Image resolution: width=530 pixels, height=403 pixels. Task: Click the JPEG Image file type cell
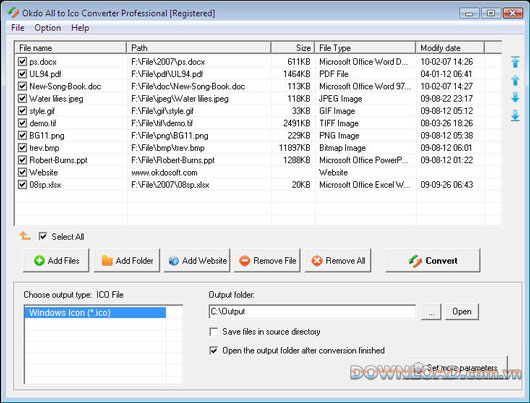click(x=341, y=99)
